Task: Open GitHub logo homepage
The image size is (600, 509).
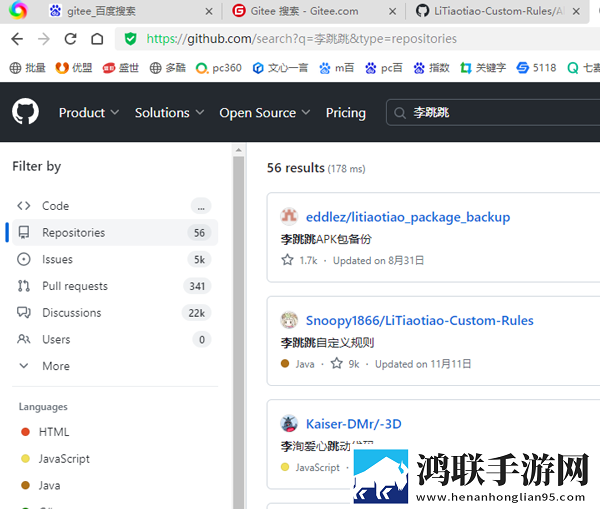Action: coord(25,112)
